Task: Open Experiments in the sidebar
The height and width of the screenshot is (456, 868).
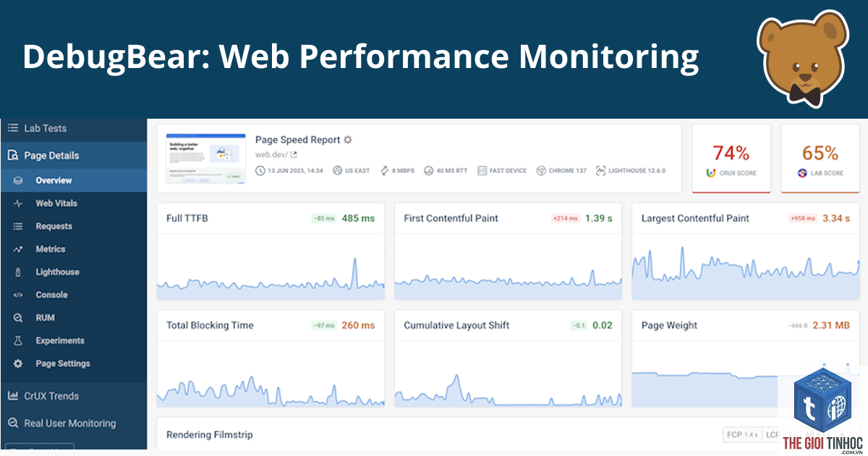Action: pos(73,341)
